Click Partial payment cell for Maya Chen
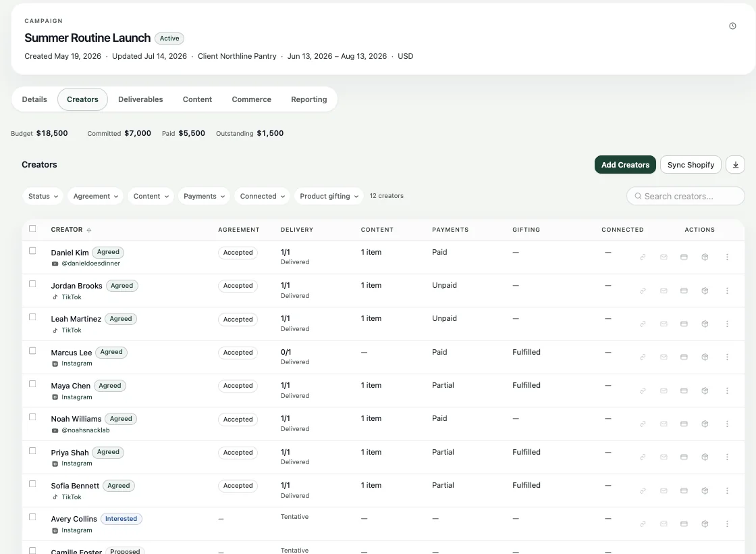Image resolution: width=756 pixels, height=554 pixels. 443,386
